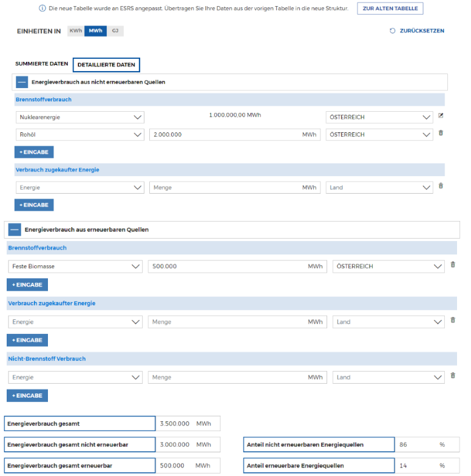This screenshot has height=476, width=471.
Task: Add entry under non-renewable Brennstoffverbrauch
Action: [x=34, y=152]
